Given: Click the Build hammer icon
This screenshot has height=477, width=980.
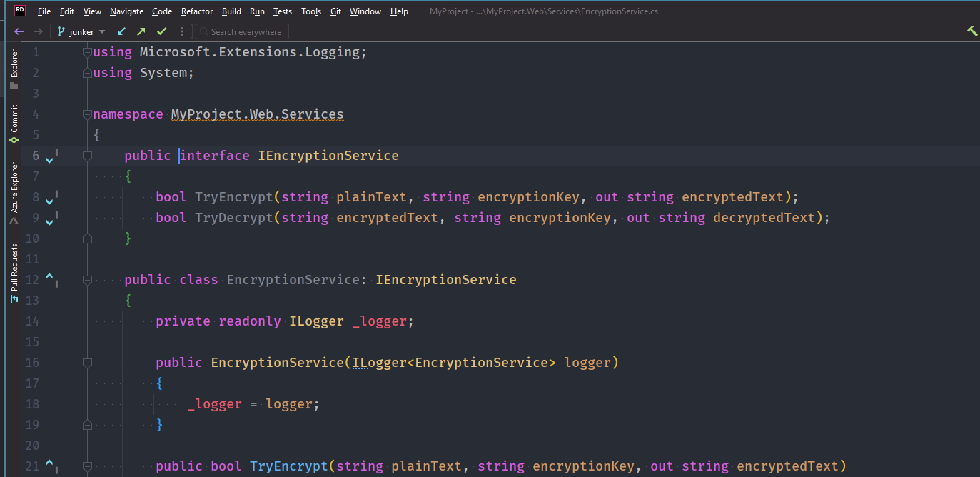Looking at the screenshot, I should (972, 31).
